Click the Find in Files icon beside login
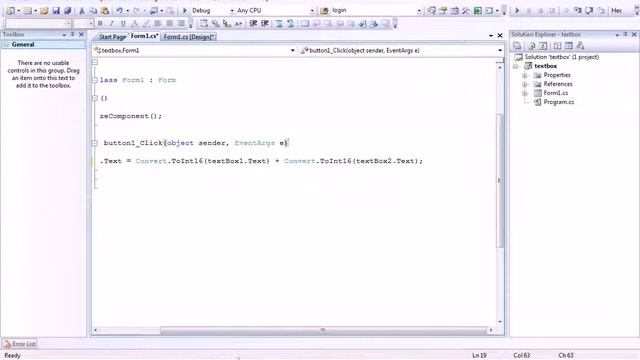This screenshot has width=640, height=360. [x=324, y=11]
